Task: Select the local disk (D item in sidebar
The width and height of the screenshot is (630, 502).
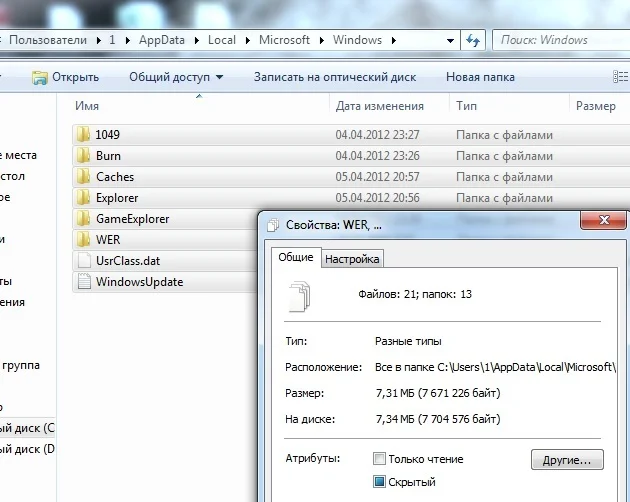Action: coord(27,449)
